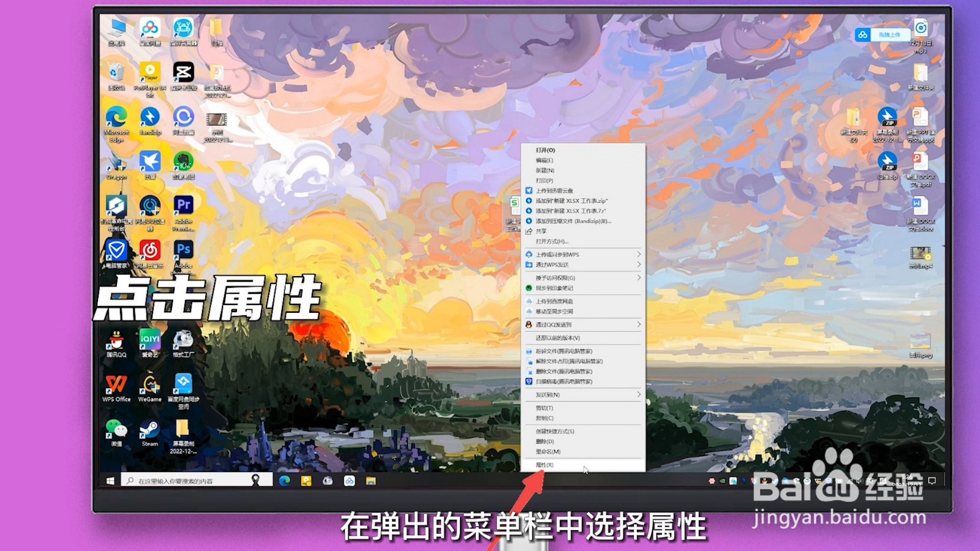Open the 屏幕录制 2022-12 folder
The height and width of the screenshot is (551, 980).
coord(183,437)
